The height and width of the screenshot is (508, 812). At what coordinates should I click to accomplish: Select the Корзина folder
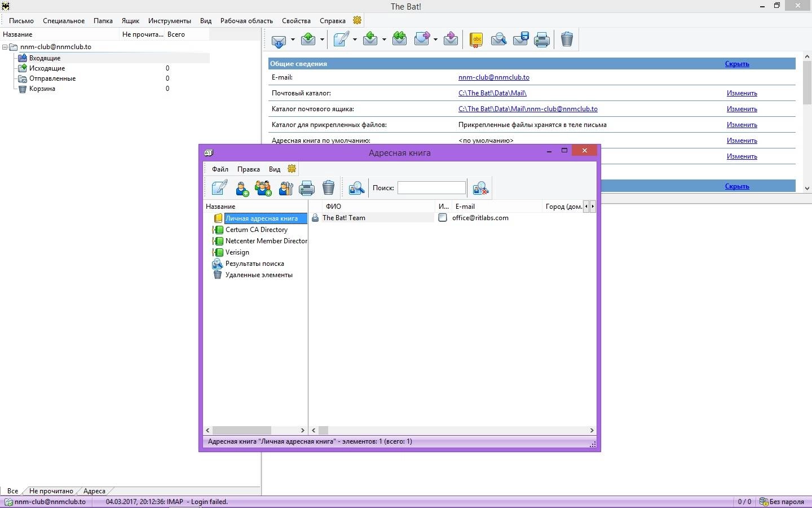42,89
